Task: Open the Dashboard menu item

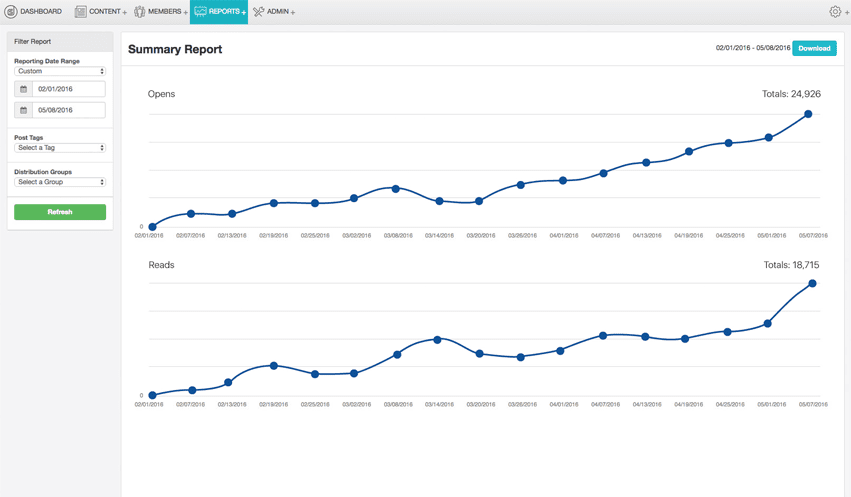Action: (x=41, y=12)
